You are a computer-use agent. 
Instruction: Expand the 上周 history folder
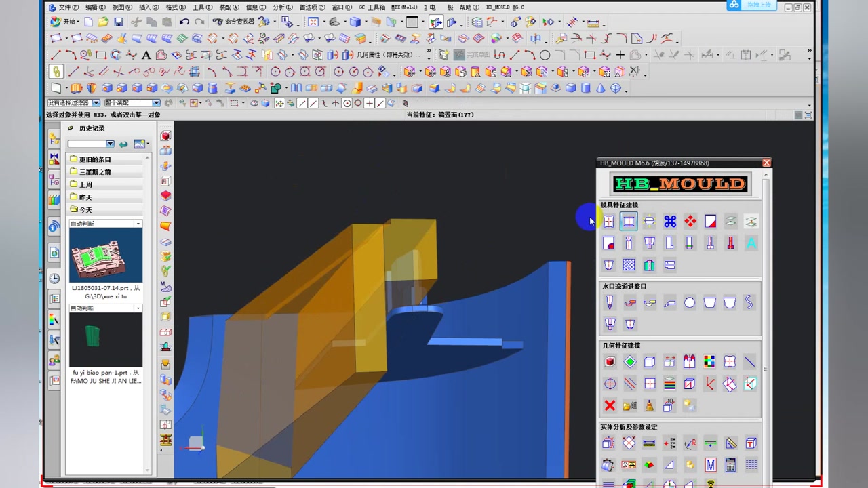pyautogui.click(x=105, y=184)
